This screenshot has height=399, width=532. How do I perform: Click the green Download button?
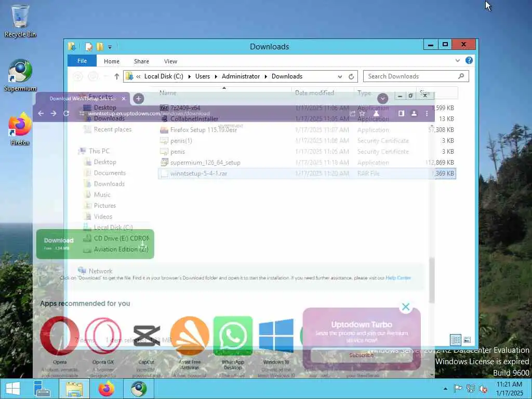coord(95,244)
